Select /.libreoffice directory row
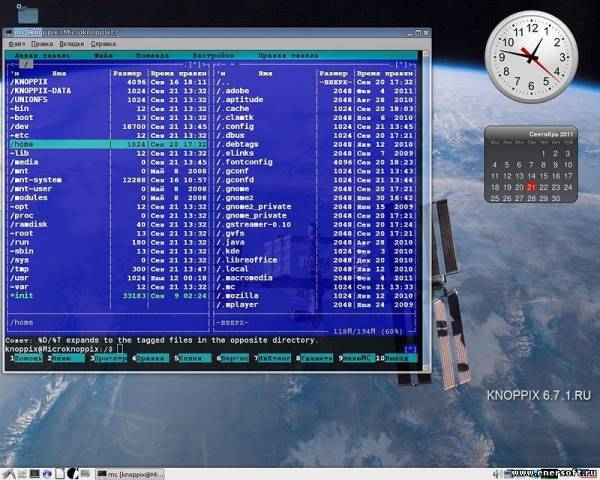 click(315, 260)
